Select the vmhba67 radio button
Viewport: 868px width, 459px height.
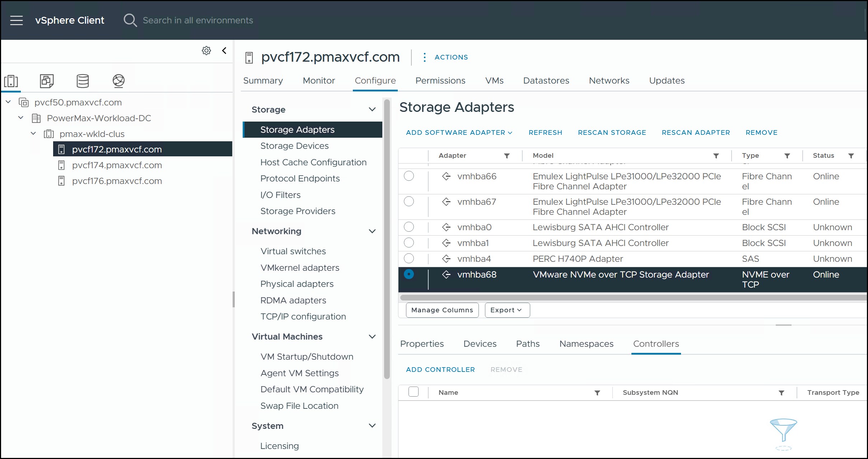(409, 202)
